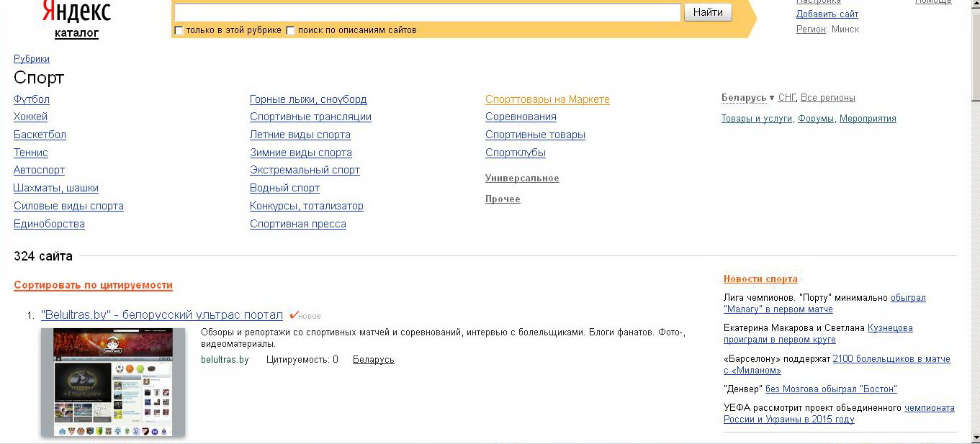Open the Хоккей category

pos(30,117)
